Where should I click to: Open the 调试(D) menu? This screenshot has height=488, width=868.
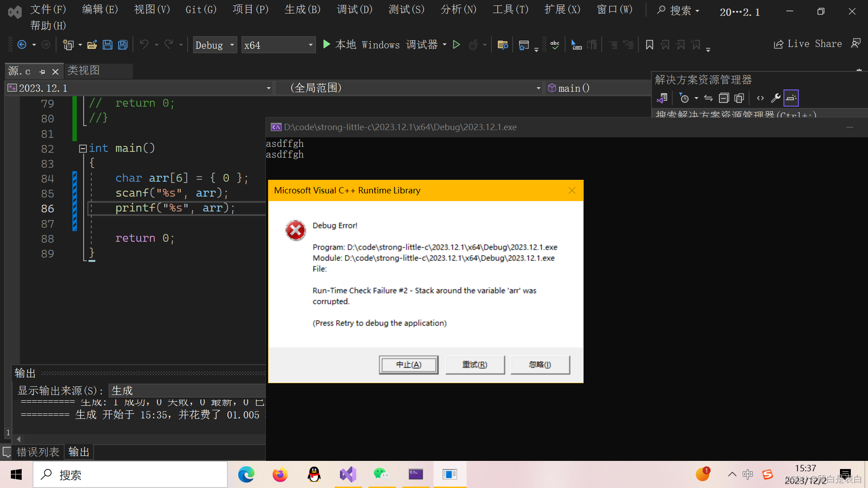pyautogui.click(x=354, y=9)
